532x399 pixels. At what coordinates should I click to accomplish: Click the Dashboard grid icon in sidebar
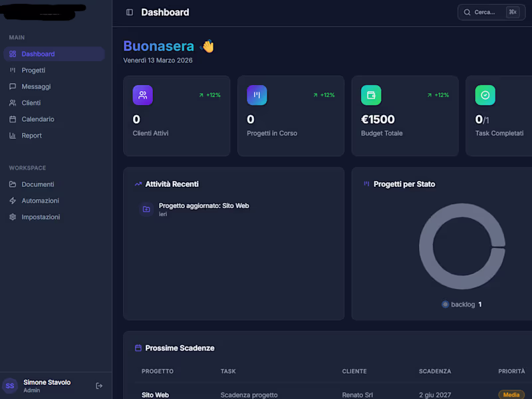point(13,54)
